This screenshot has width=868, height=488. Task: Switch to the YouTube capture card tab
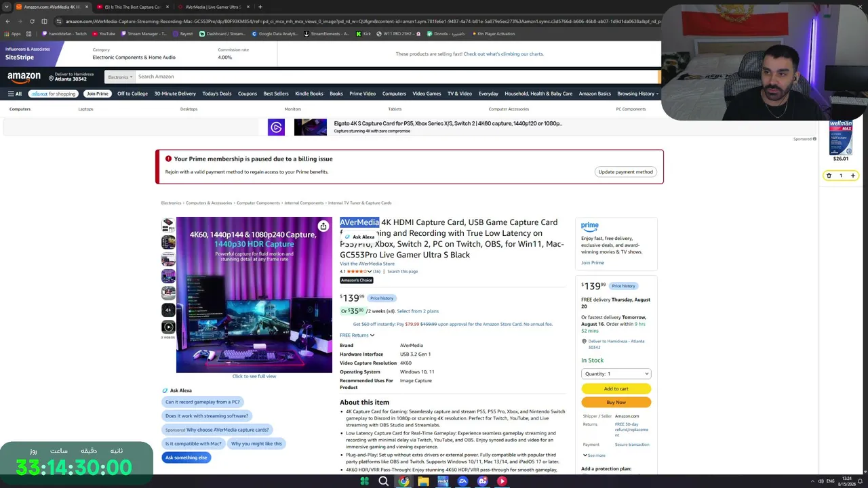[133, 7]
